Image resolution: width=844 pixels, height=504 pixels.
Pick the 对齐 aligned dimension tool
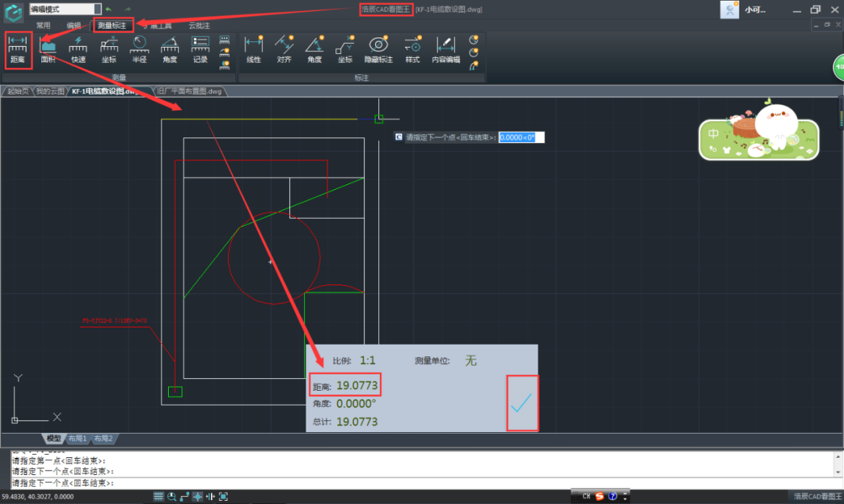click(284, 49)
